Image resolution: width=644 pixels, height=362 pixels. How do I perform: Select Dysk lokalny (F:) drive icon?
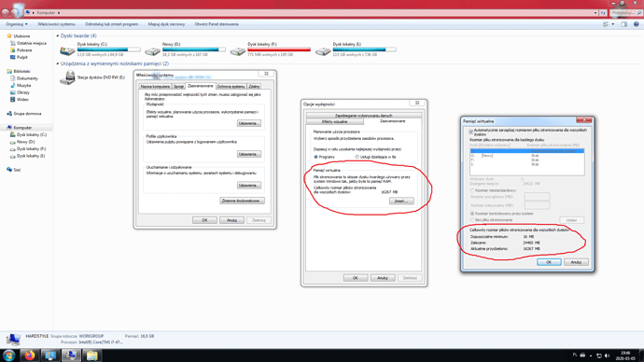(237, 51)
